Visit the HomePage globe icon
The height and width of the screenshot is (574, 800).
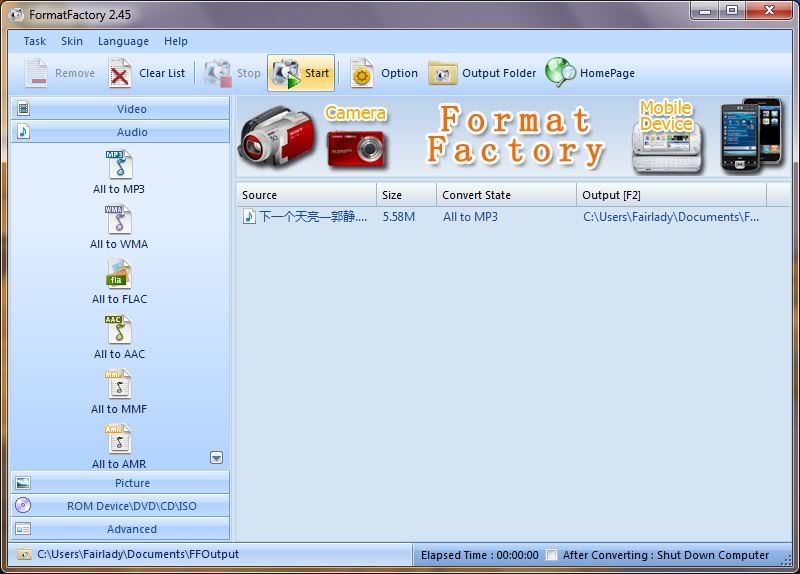pyautogui.click(x=561, y=73)
